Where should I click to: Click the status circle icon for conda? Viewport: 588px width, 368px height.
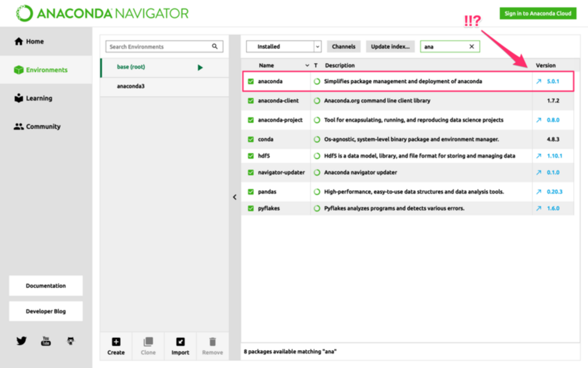(x=317, y=139)
